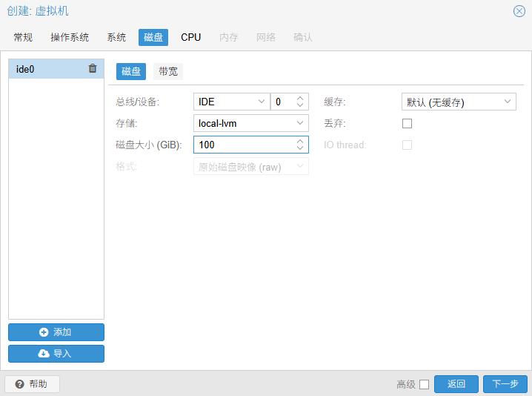Click the question mark icon on 帮助

[x=19, y=384]
